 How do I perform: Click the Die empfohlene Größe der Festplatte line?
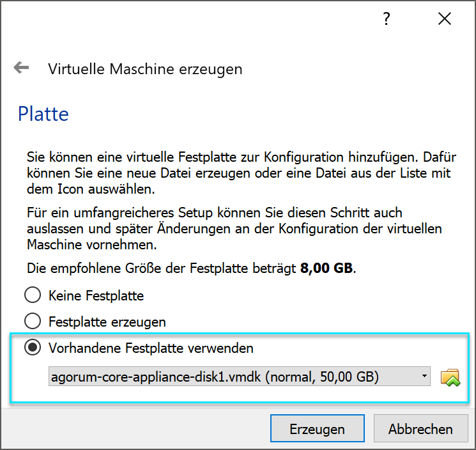(x=191, y=268)
